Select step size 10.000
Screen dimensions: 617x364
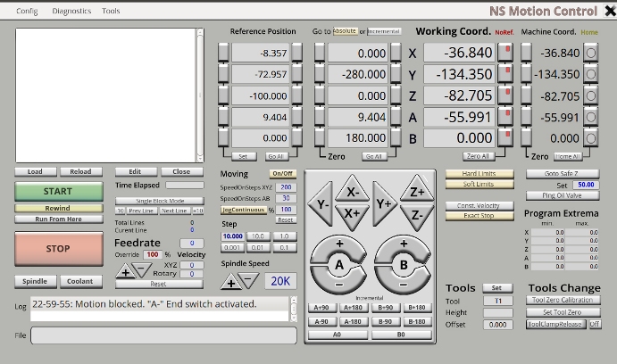233,236
